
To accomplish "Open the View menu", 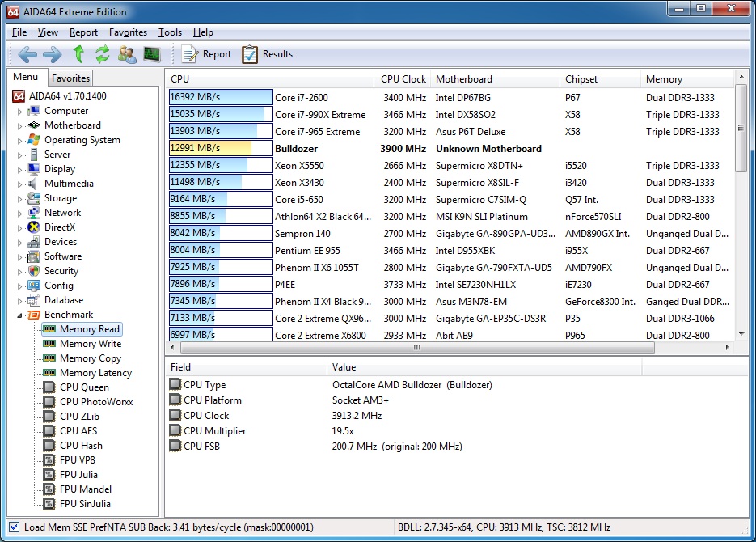I will [x=48, y=32].
